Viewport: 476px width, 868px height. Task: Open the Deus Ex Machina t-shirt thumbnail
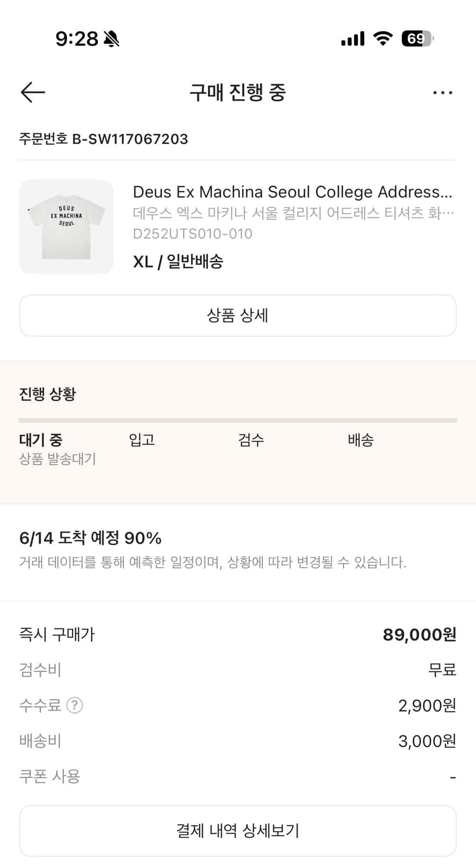(x=66, y=226)
